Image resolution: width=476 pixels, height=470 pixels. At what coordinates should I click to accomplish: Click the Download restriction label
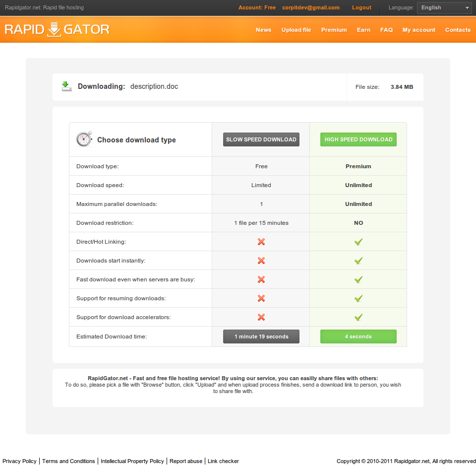105,223
